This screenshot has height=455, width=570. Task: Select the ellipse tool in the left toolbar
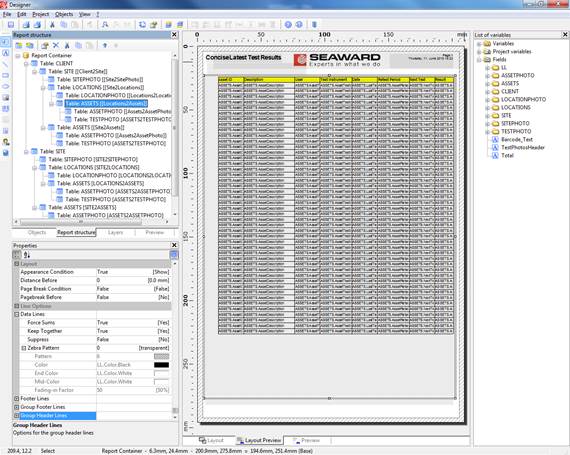[x=5, y=86]
